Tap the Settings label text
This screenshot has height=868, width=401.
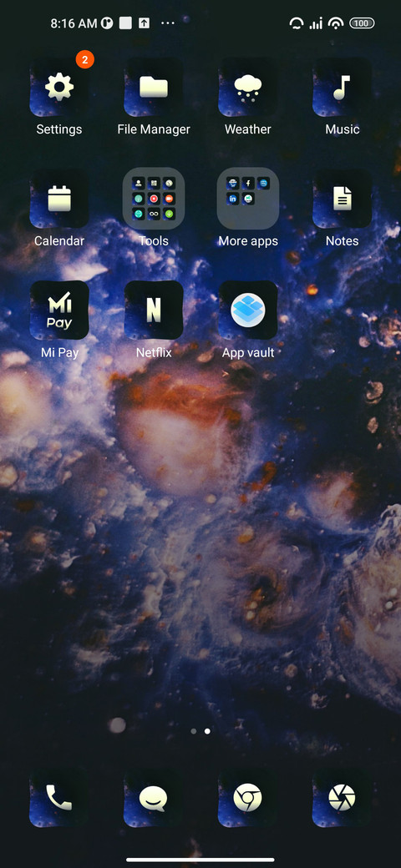(59, 129)
